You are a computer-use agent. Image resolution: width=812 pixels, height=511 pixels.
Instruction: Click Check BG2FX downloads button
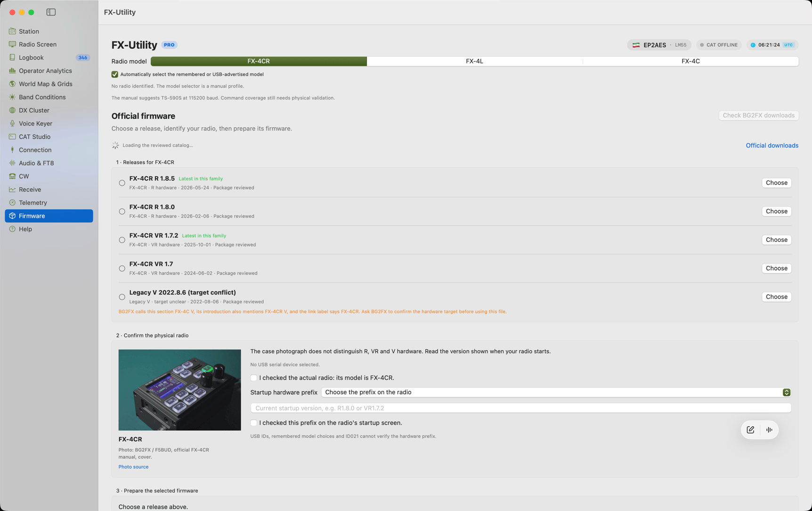pos(758,115)
